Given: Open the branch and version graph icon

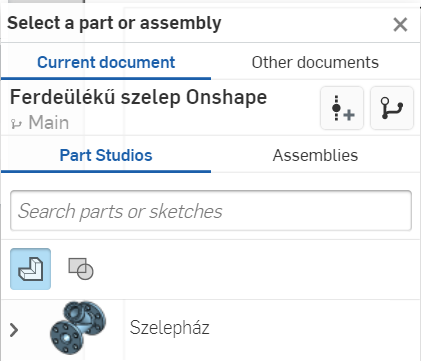Looking at the screenshot, I should [x=392, y=108].
